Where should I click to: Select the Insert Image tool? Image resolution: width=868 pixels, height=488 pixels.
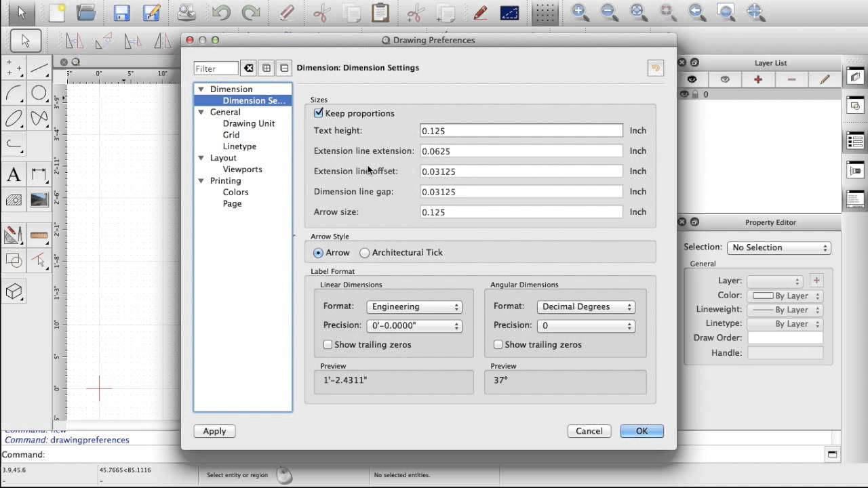pos(39,200)
